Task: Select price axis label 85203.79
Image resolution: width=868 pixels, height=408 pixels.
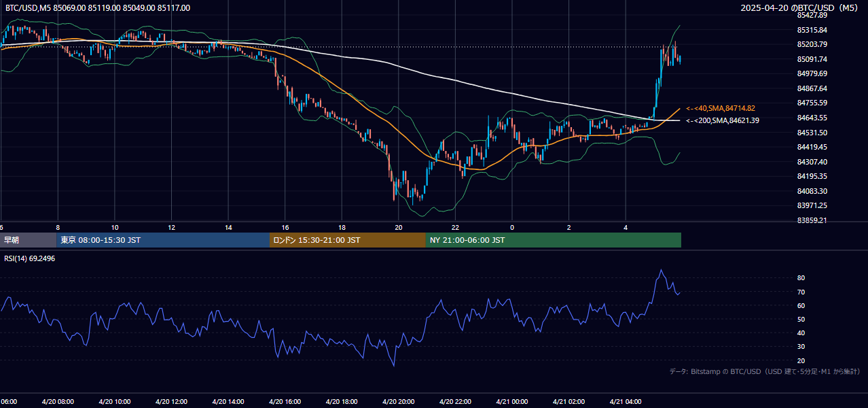Action: click(812, 44)
